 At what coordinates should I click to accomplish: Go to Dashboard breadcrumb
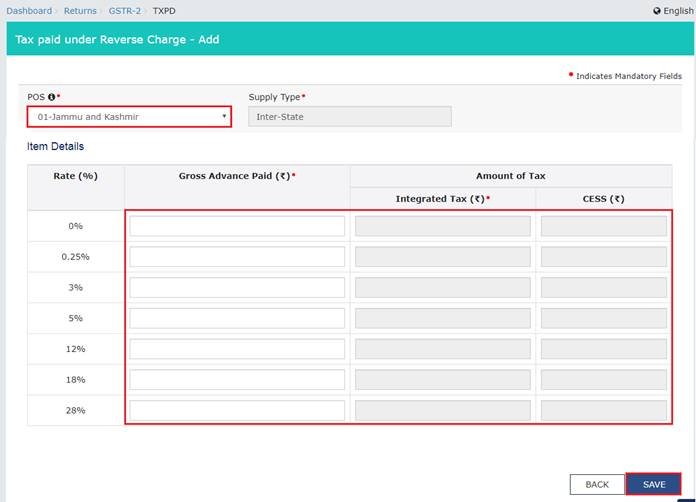coord(30,11)
